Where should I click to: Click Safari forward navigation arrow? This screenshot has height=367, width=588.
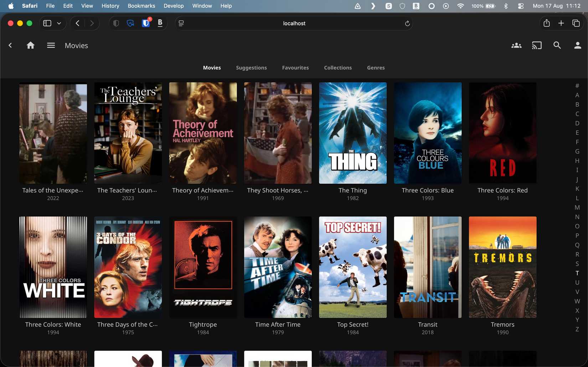coord(92,23)
